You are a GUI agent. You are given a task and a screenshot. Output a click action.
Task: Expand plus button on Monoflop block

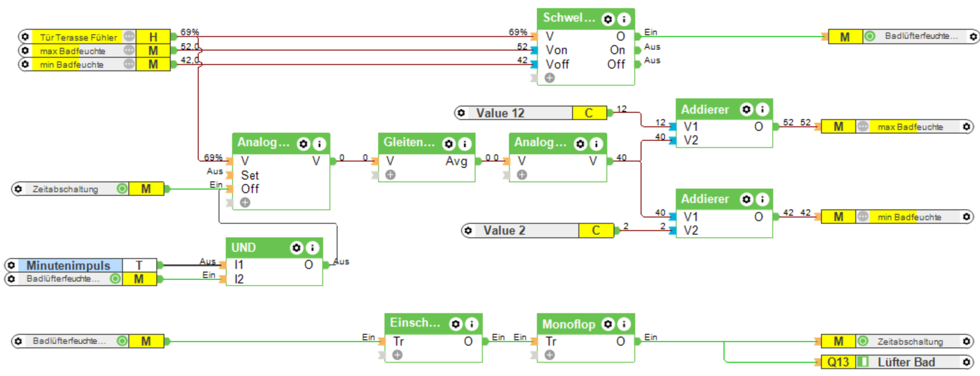[550, 355]
